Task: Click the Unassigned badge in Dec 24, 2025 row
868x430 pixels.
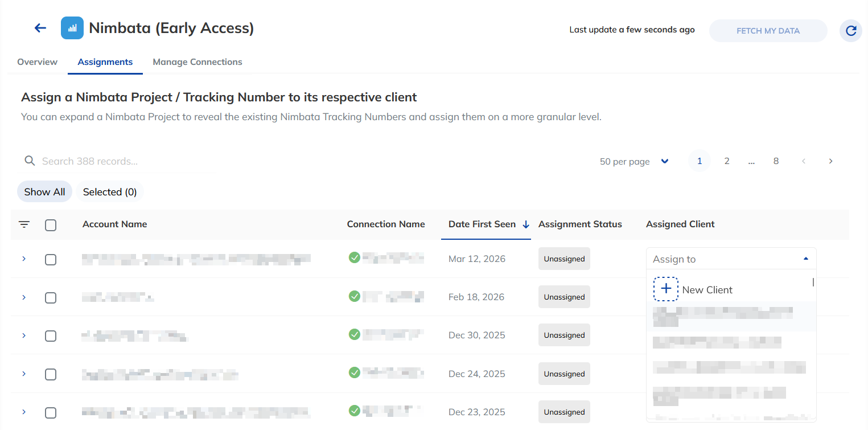Action: coord(564,374)
